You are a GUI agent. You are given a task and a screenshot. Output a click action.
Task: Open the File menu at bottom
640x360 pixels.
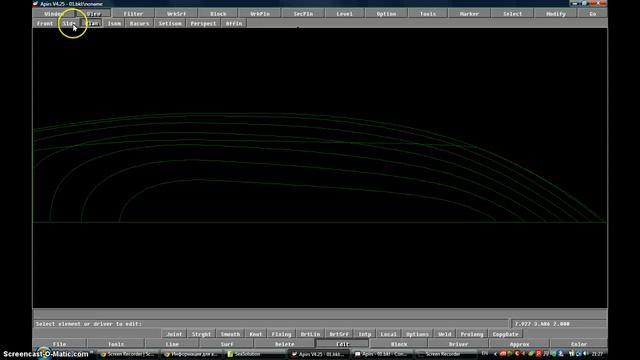(60, 344)
